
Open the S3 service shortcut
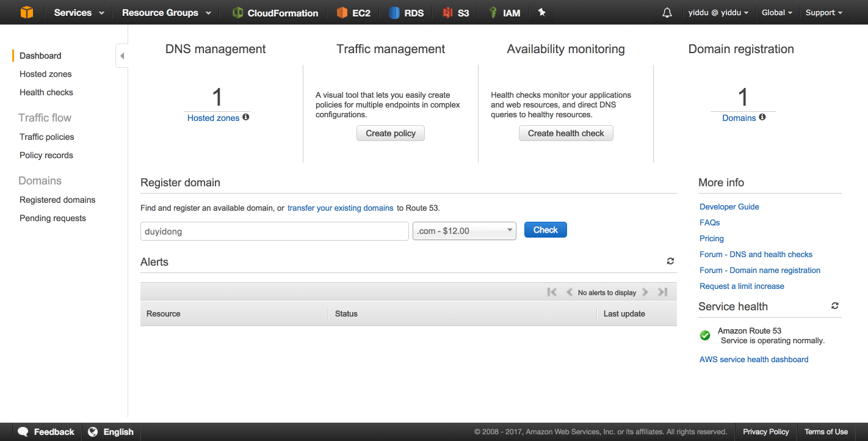[456, 13]
